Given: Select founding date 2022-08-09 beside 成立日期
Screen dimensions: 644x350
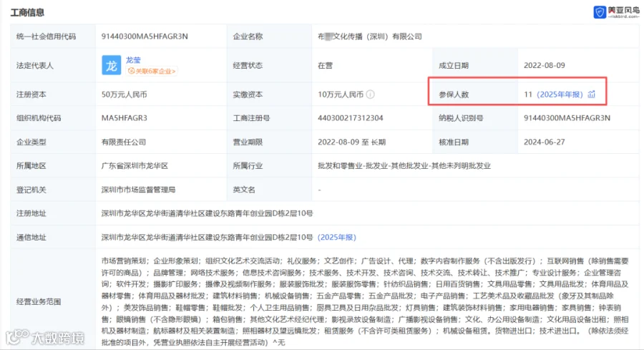Looking at the screenshot, I should [545, 65].
